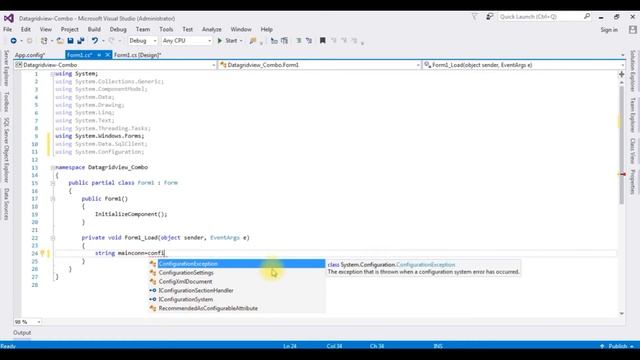The height and width of the screenshot is (360, 640).
Task: Select IConfigurationSectionHandler in the IntelliSense list
Action: (237, 291)
